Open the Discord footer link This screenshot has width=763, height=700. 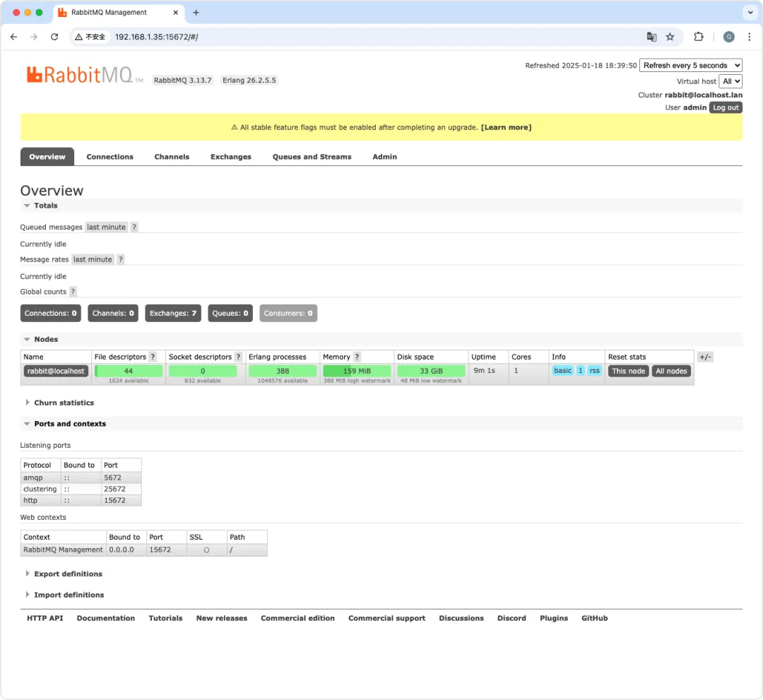coord(511,618)
